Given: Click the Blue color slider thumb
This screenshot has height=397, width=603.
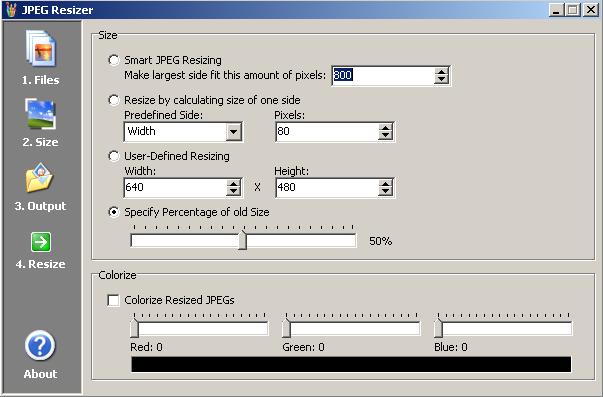Looking at the screenshot, I should pyautogui.click(x=438, y=328).
